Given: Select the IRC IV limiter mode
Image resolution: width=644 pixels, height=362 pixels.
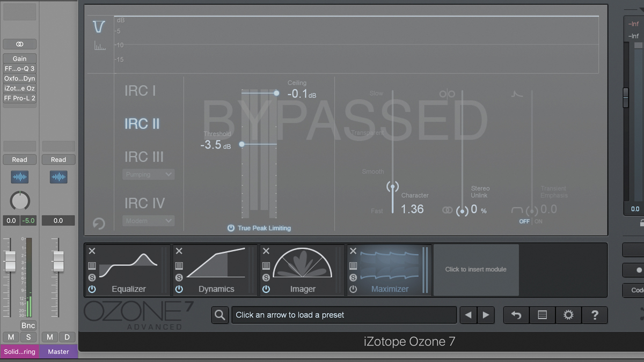Looking at the screenshot, I should (145, 203).
